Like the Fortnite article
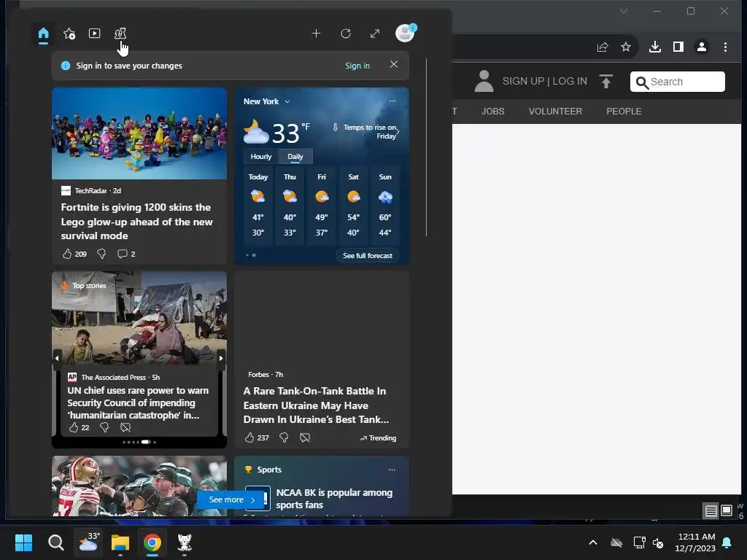 coord(75,254)
